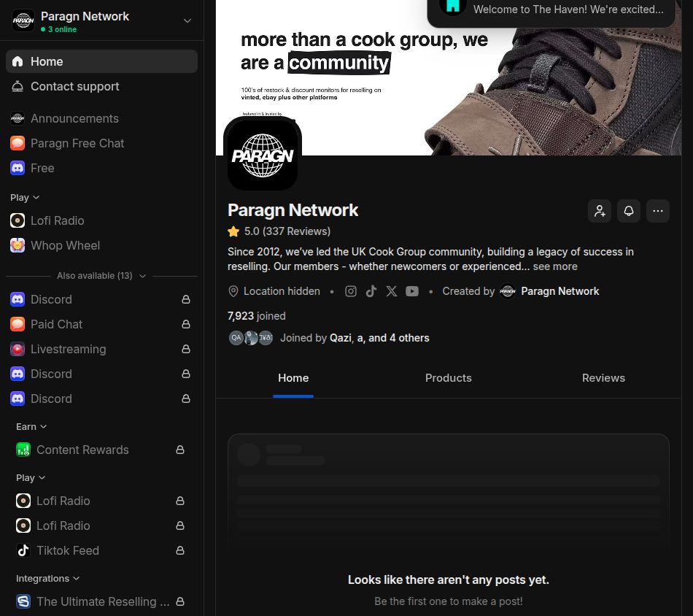The width and height of the screenshot is (693, 616).
Task: Open creator Paragn Network link
Action: (549, 291)
